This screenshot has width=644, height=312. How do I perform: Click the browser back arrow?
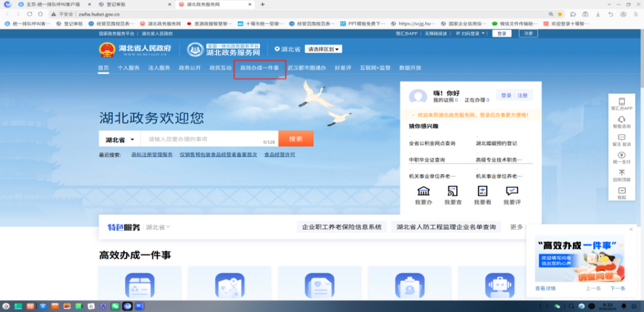(x=7, y=14)
